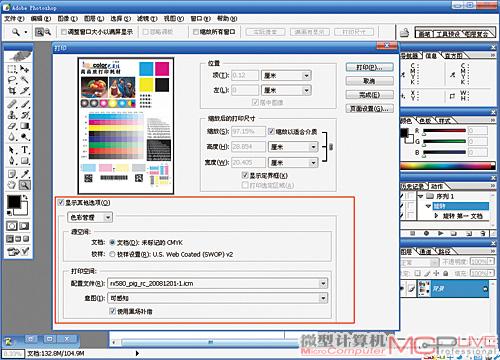
Task: Select the Type tool
Action: point(25,150)
